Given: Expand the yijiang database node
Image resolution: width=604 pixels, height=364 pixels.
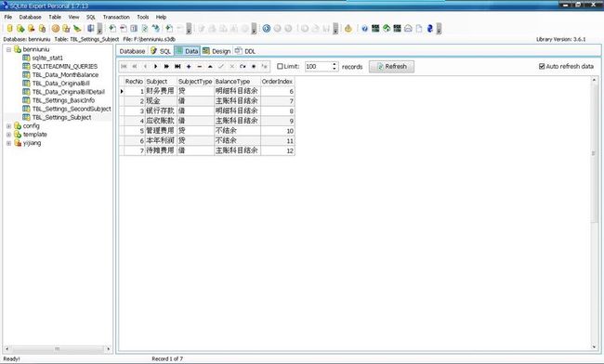Looking at the screenshot, I should (x=8, y=143).
